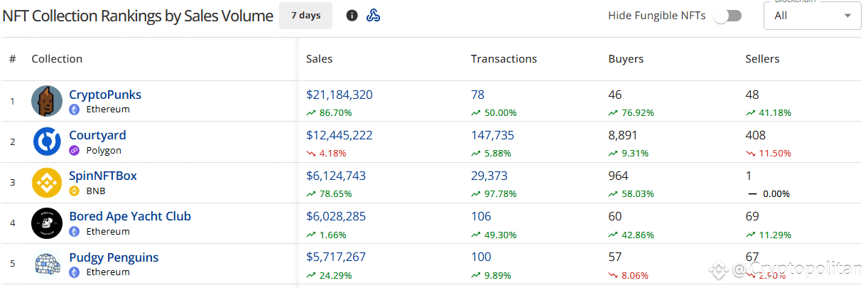
Task: Click the webhook/API icon near the title
Action: 373,16
